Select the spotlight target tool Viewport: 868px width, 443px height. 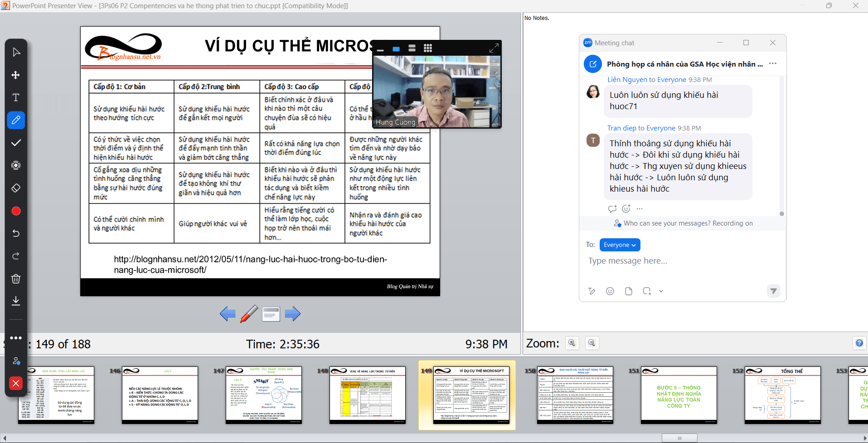(x=16, y=165)
